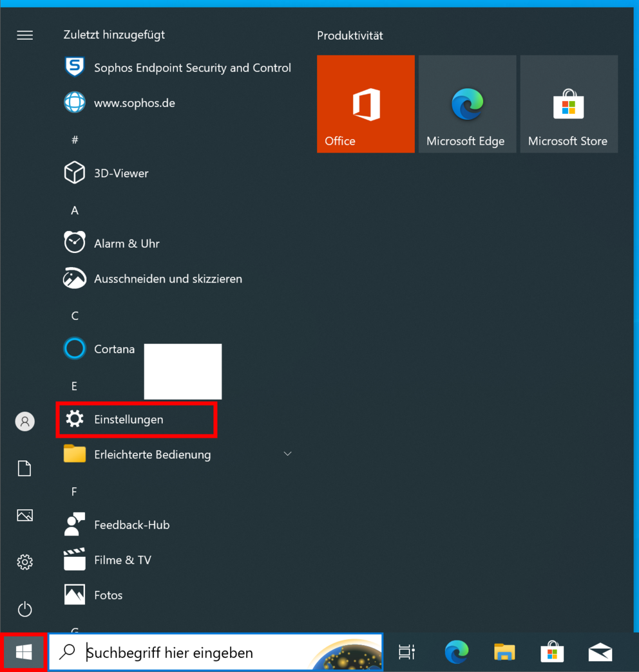This screenshot has width=639, height=672.
Task: Launch Sophos Endpoint Security and Control
Action: 178,68
